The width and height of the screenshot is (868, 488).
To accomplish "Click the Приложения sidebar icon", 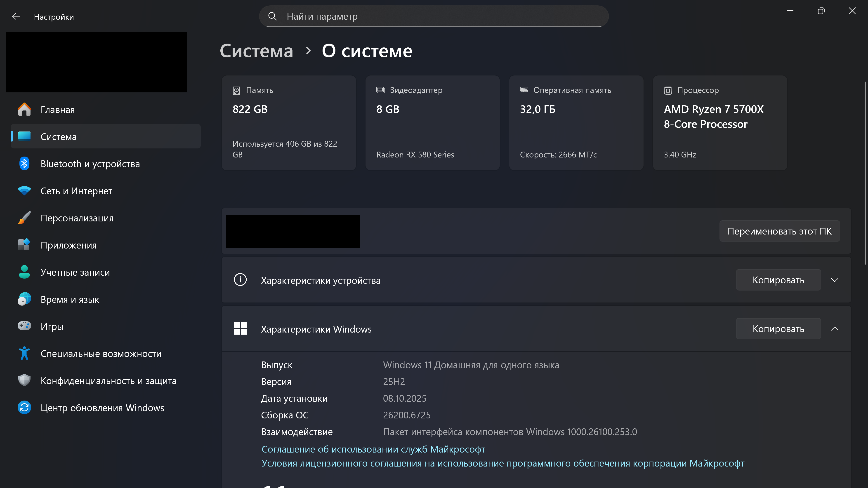I will pos(24,245).
